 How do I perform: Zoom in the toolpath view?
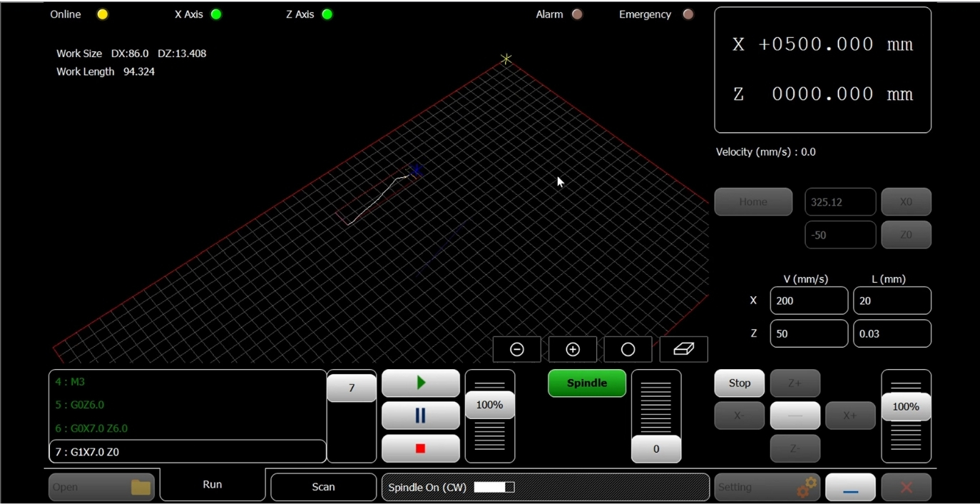click(x=573, y=349)
